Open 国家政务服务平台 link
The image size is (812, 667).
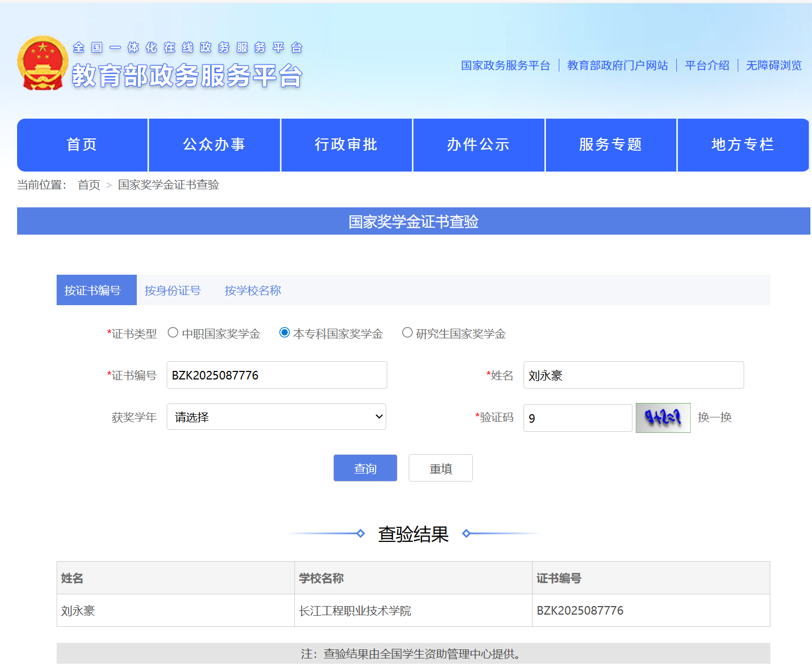[505, 65]
